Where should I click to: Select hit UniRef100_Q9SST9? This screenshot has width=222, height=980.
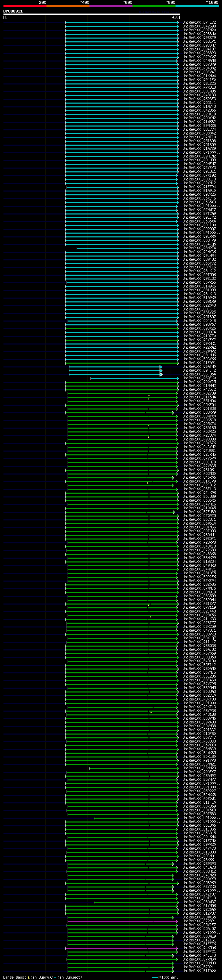(x=199, y=38)
